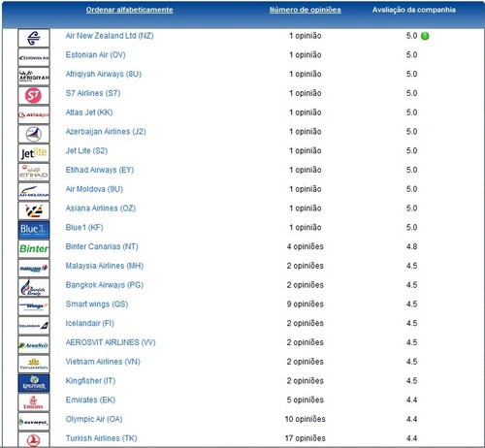The width and height of the screenshot is (485, 448).
Task: Click the 5.0 rating for Air New Zealand
Action: click(411, 36)
